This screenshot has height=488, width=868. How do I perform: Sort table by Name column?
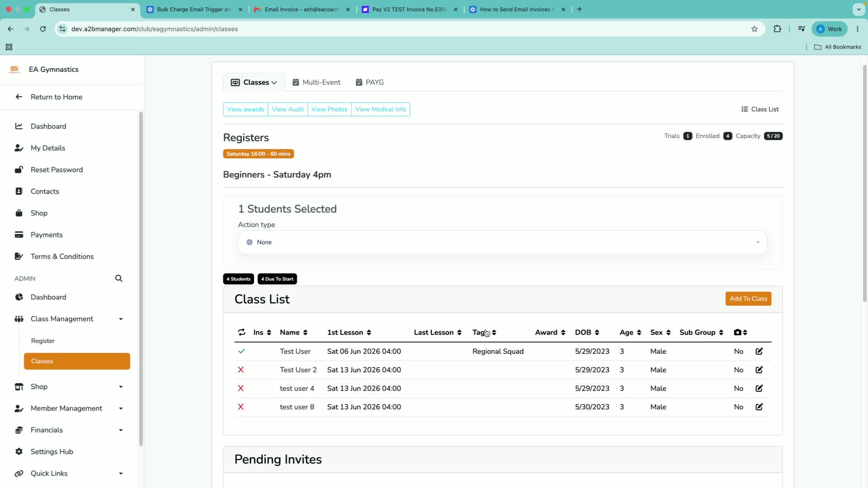click(x=293, y=332)
